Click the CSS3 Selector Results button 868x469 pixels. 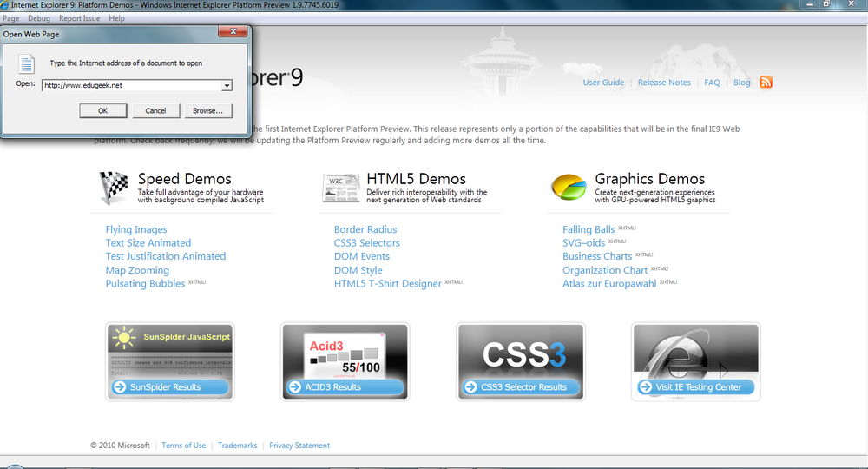click(x=520, y=387)
